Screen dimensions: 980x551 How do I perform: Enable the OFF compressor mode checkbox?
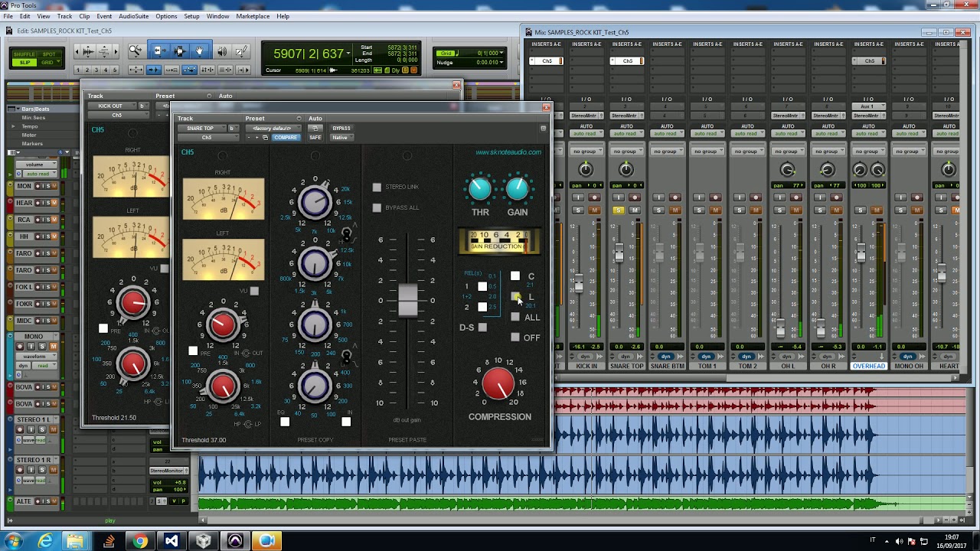tap(515, 337)
